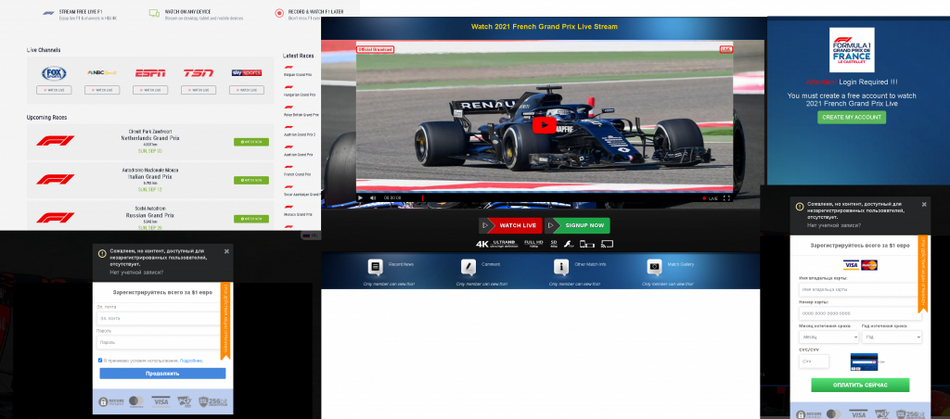Image resolution: width=950 pixels, height=419 pixels.
Task: Expand the card expiry month dropdown
Action: (828, 337)
